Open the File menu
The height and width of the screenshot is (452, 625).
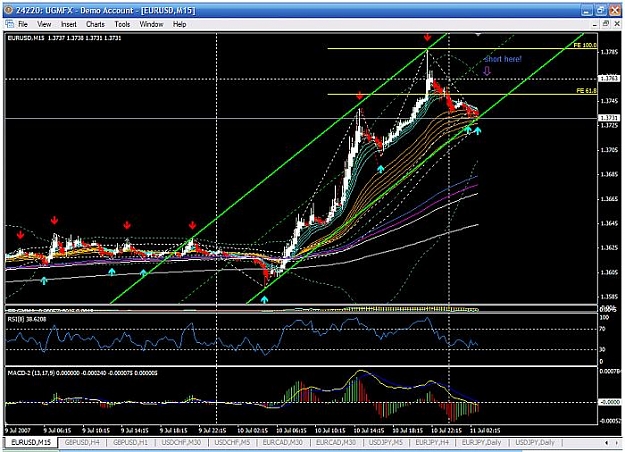coord(23,24)
